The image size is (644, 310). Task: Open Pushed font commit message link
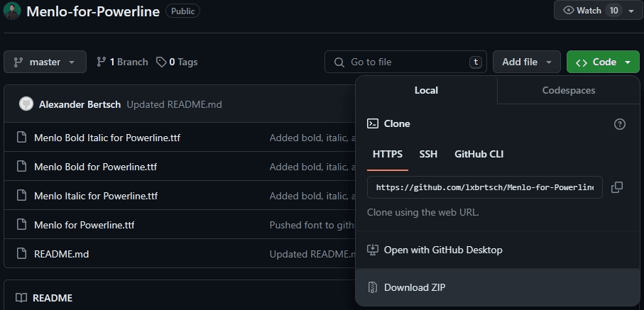point(312,225)
